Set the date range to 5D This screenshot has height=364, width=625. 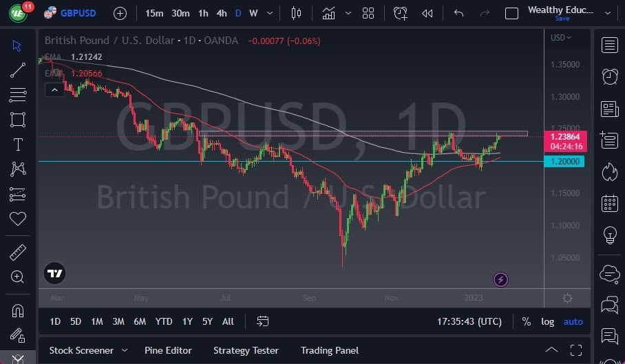click(x=75, y=321)
